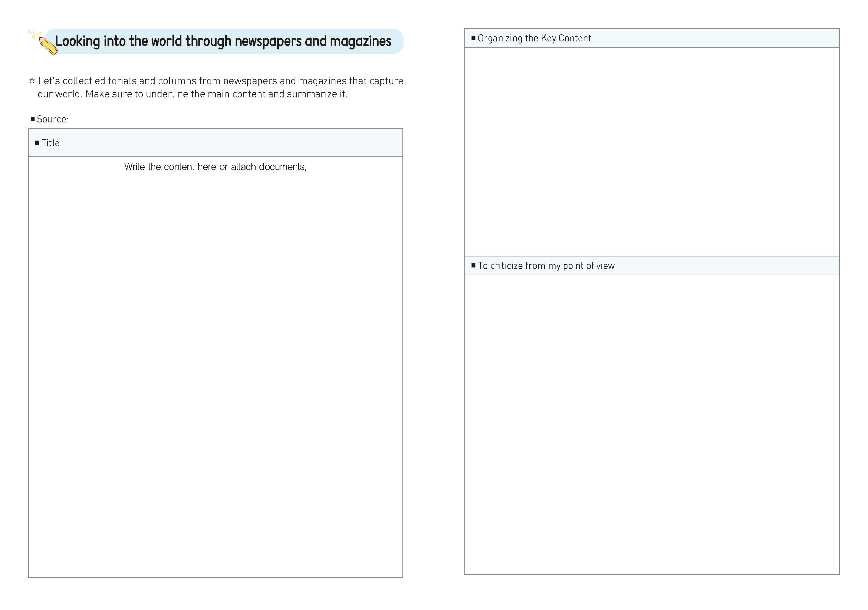Image resolution: width=868 pixels, height=610 pixels.
Task: Click the bullet before Organizing the Key Content
Action: coord(473,38)
